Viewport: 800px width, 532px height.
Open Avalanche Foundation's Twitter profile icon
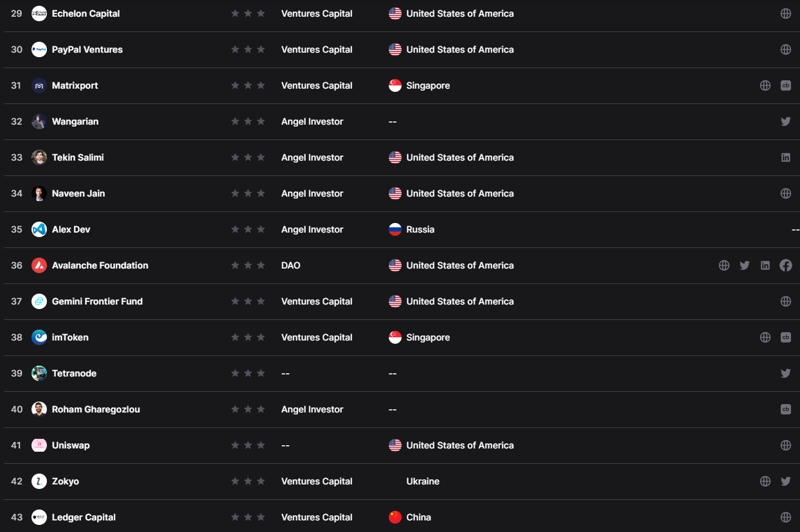click(x=745, y=265)
